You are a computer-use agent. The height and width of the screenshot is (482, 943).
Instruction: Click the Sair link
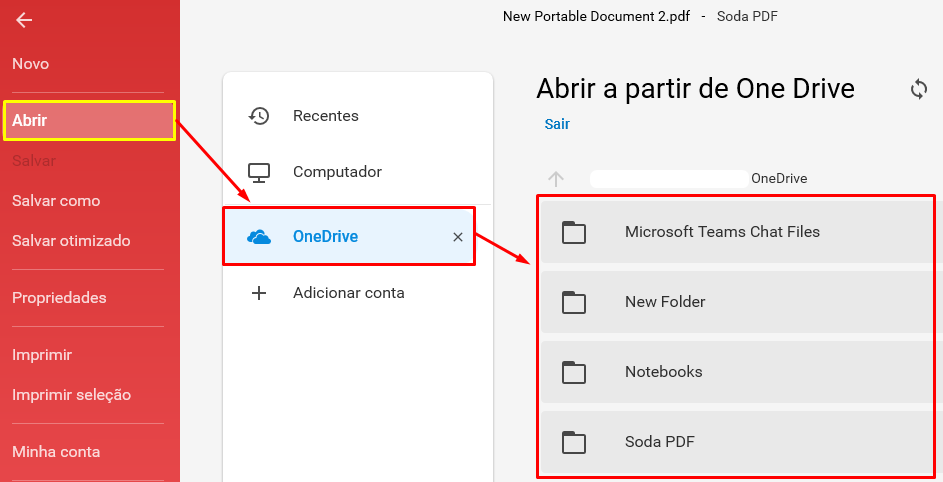tap(557, 124)
